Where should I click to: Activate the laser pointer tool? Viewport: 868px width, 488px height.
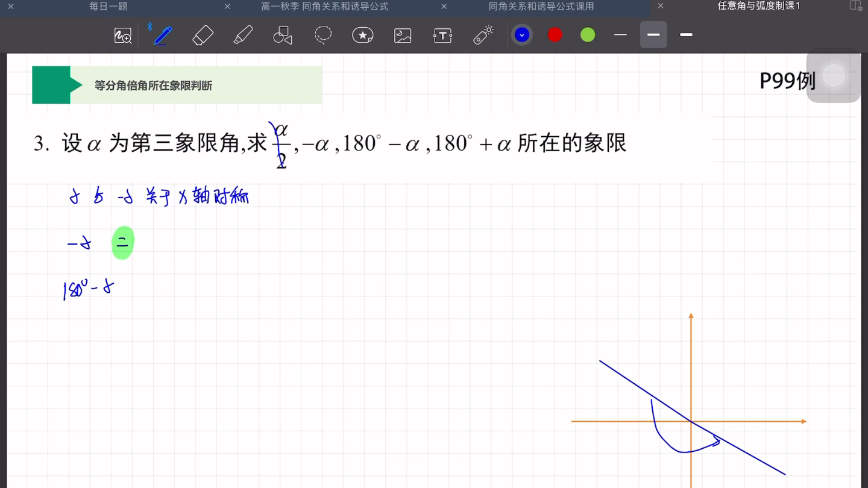click(483, 36)
